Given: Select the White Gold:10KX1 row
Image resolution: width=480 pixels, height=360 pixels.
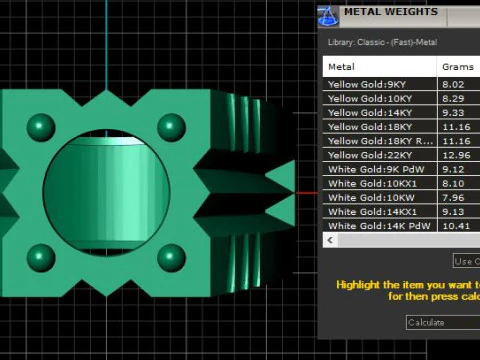Looking at the screenshot, I should (401, 183).
